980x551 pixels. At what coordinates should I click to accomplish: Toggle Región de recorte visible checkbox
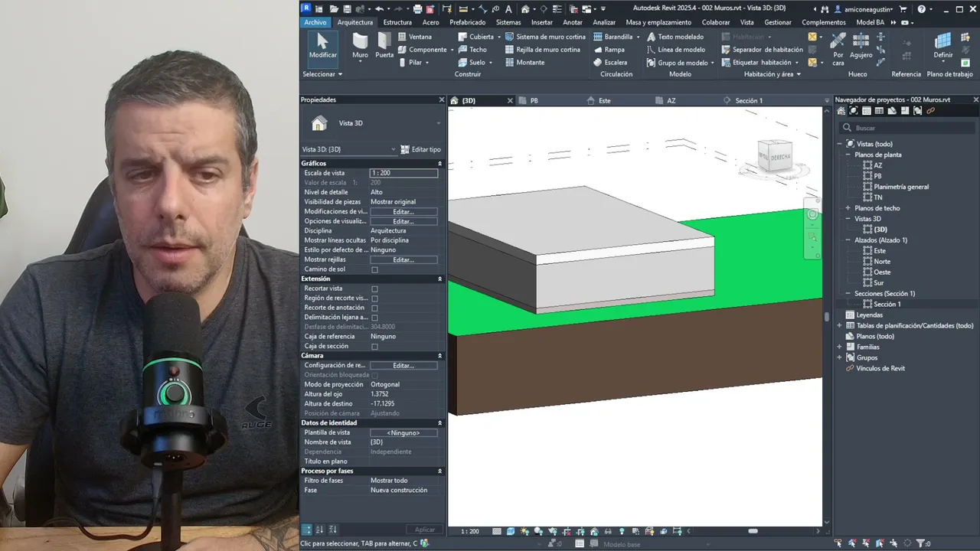click(374, 298)
